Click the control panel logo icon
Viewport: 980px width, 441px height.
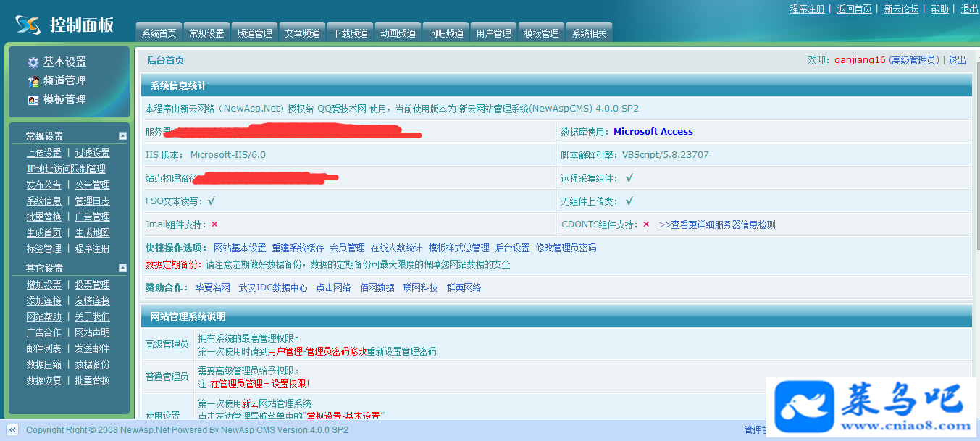[x=28, y=25]
